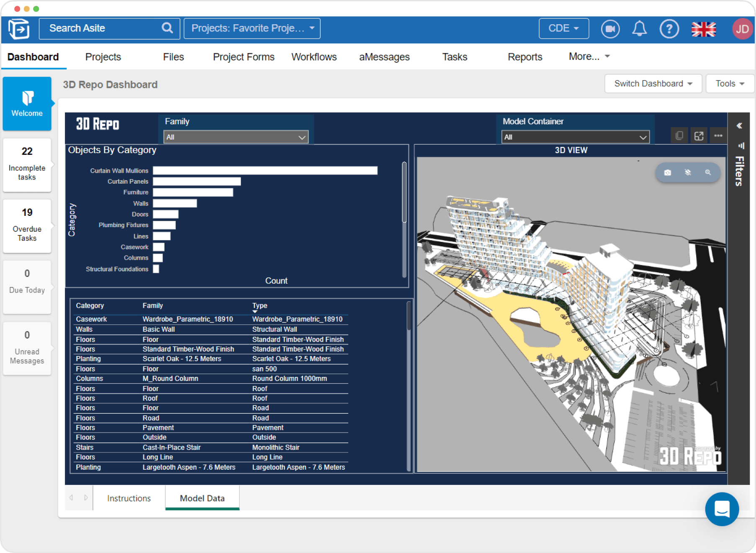The height and width of the screenshot is (553, 756).
Task: Open aMessages tab
Action: 384,57
